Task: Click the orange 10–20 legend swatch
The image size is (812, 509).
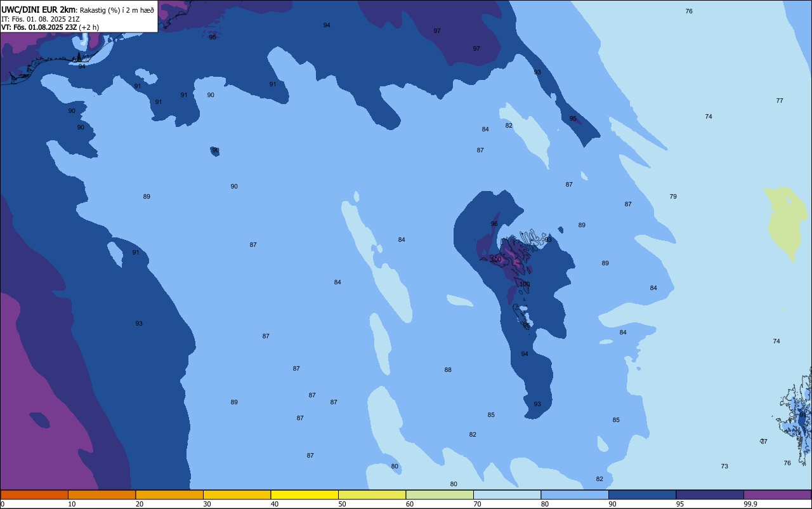Action: click(101, 494)
